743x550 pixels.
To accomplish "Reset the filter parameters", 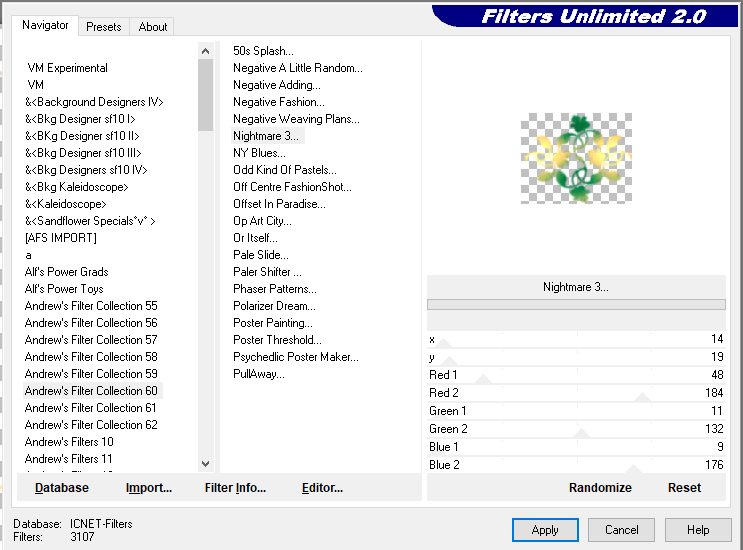I will point(684,488).
